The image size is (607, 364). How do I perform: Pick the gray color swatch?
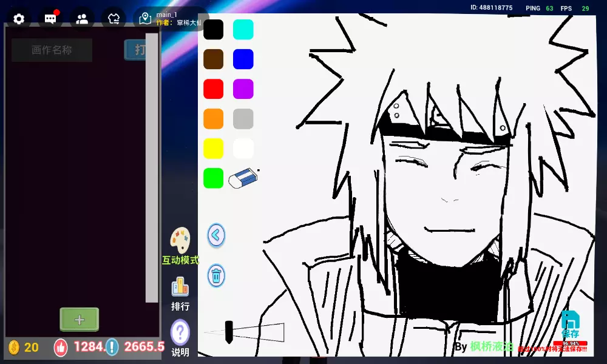click(x=243, y=119)
